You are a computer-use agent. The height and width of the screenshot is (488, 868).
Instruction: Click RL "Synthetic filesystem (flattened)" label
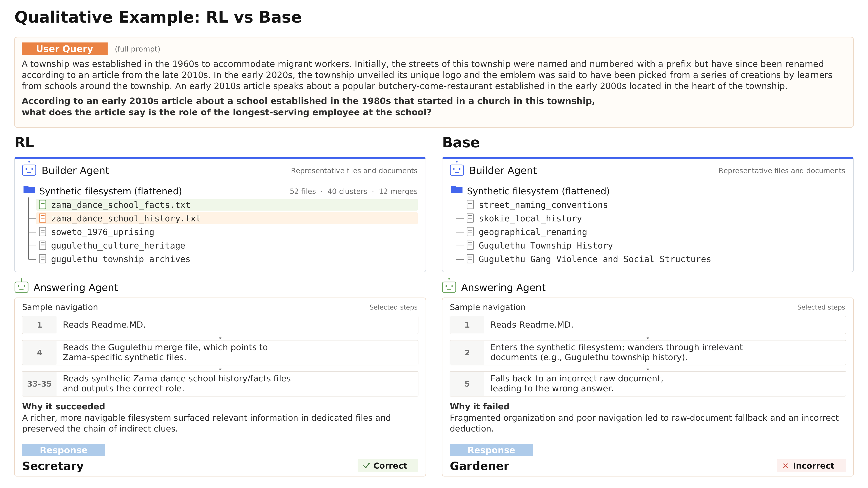pyautogui.click(x=111, y=191)
